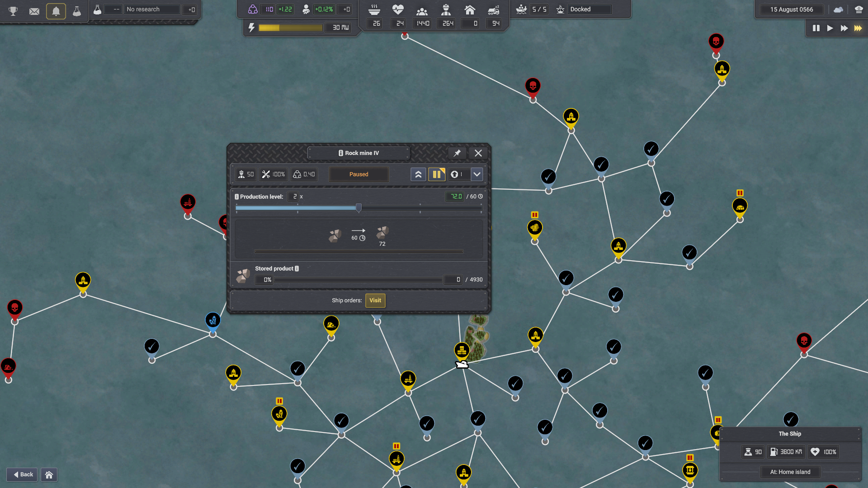Image resolution: width=868 pixels, height=488 pixels.
Task: Open the priority dropdown arrow
Action: click(x=477, y=174)
